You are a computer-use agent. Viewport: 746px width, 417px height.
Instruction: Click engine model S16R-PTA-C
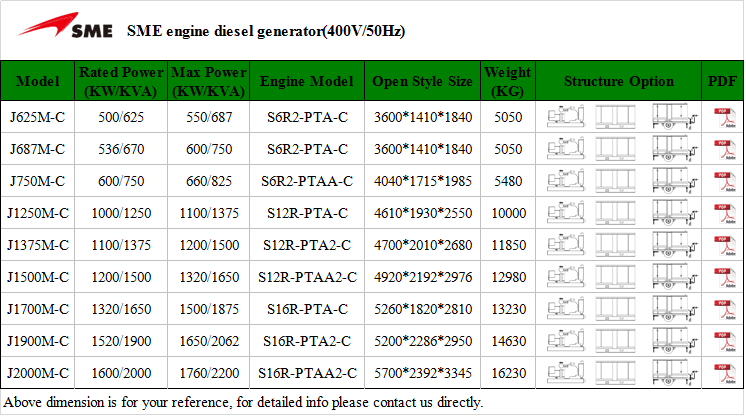coord(307,309)
